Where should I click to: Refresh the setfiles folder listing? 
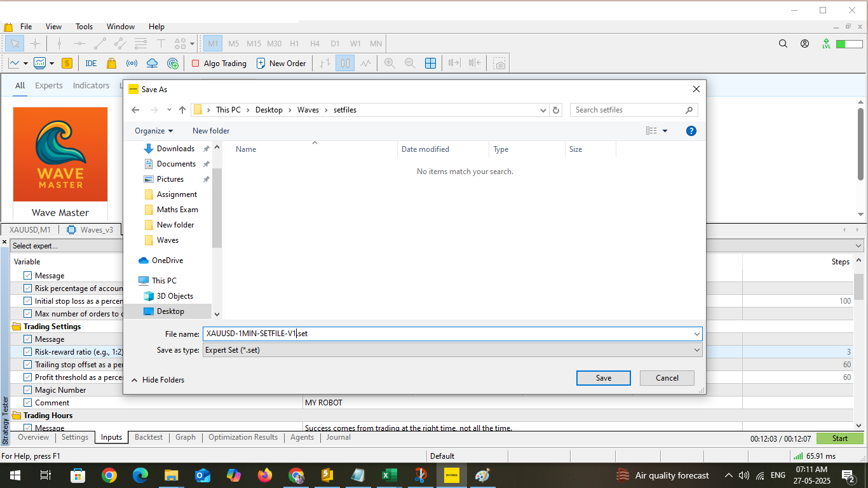556,110
